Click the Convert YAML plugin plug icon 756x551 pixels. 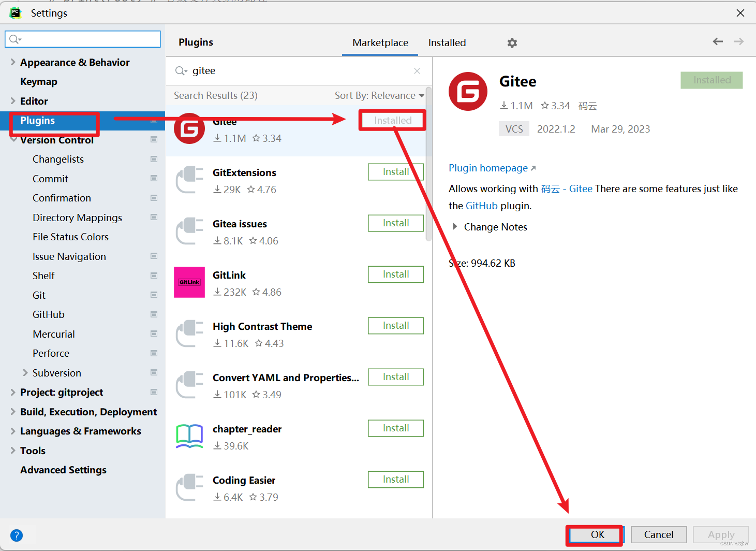(189, 385)
